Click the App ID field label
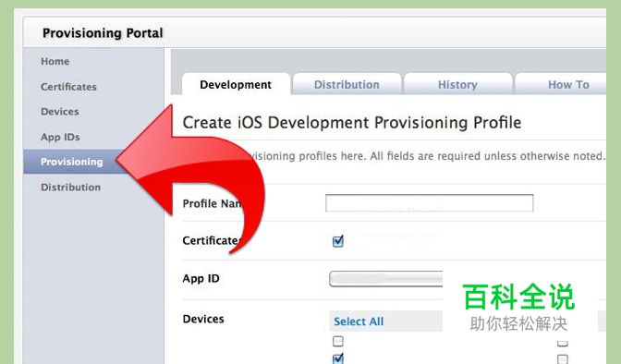 [201, 278]
